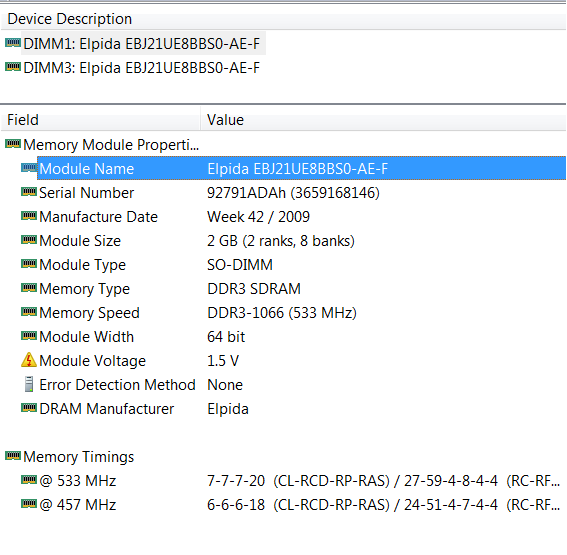Select the Memory Timings group row
Viewport: 567px width, 555px height.
tap(78, 457)
